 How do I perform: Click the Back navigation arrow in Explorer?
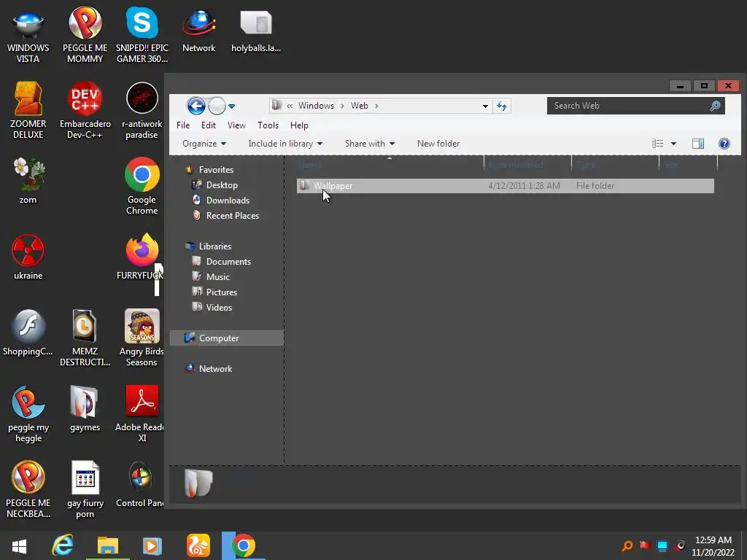click(x=196, y=106)
